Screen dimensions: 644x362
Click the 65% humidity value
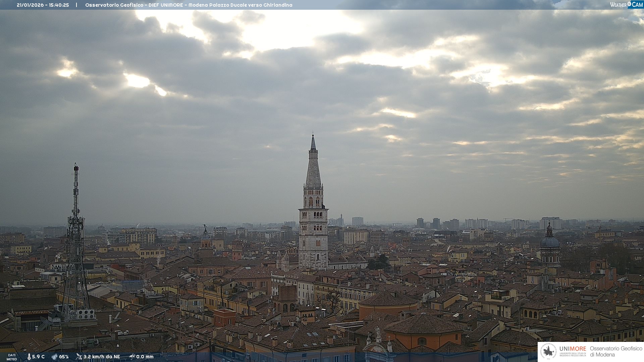pyautogui.click(x=64, y=357)
